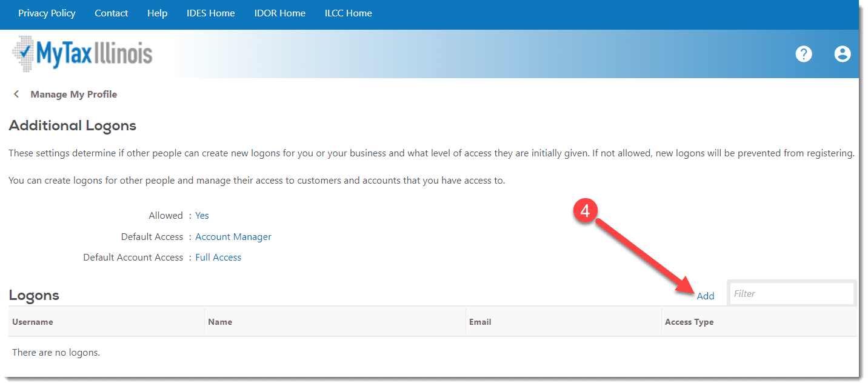Image resolution: width=868 pixels, height=386 pixels.
Task: Edit Default Access 'Account Manager' value
Action: coord(233,237)
